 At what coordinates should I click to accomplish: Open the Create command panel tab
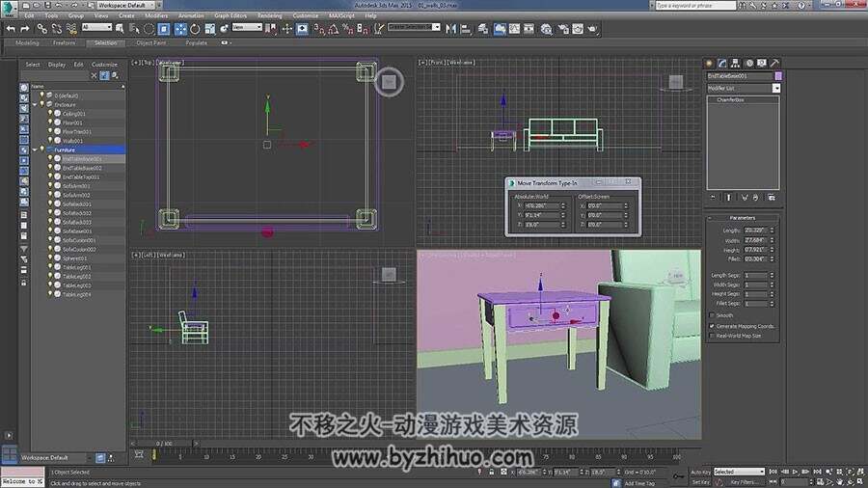[709, 63]
